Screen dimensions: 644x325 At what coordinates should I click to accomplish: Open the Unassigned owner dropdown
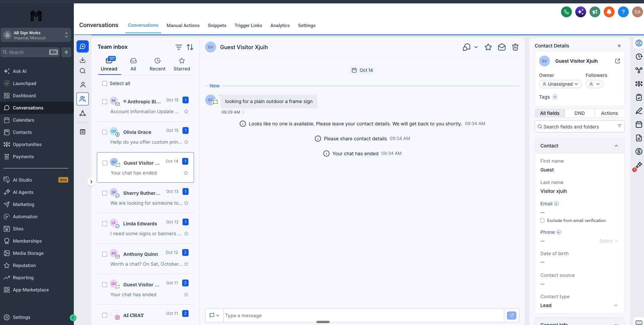[560, 84]
